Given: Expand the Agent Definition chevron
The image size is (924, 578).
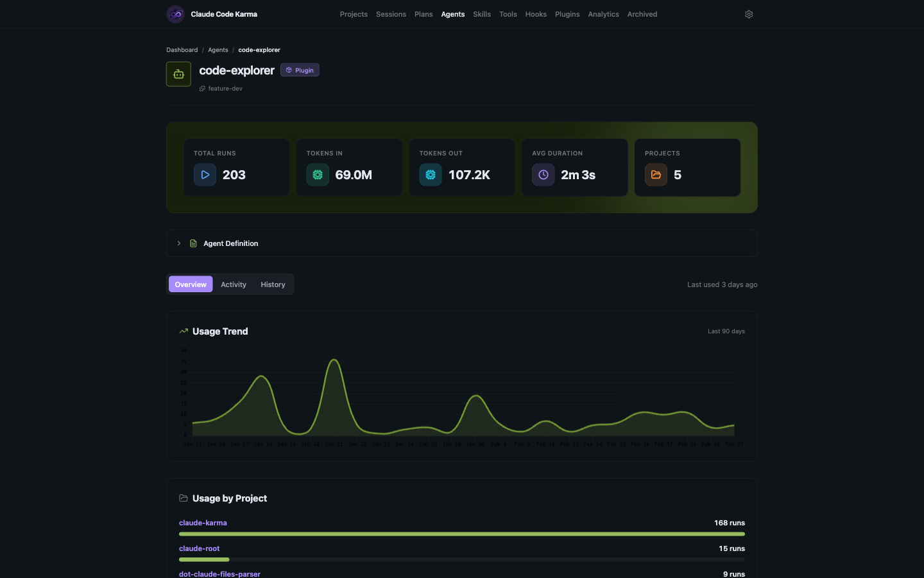Looking at the screenshot, I should pyautogui.click(x=179, y=243).
